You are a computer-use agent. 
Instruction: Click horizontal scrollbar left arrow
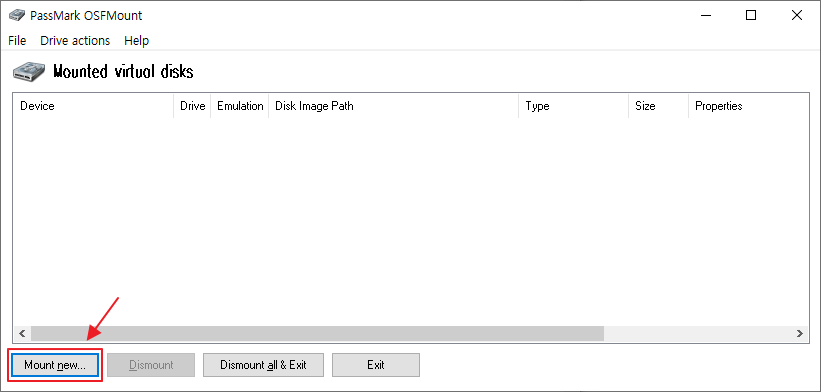(22, 333)
